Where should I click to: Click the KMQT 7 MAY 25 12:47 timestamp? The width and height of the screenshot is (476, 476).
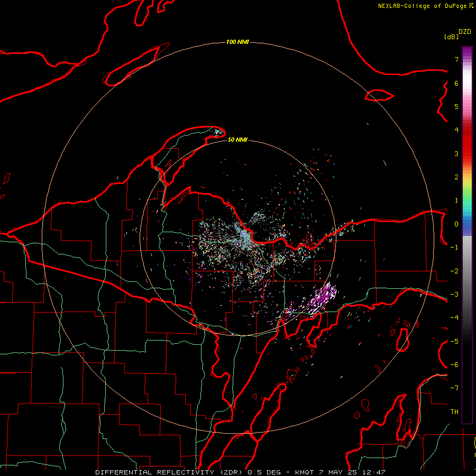coord(340,472)
